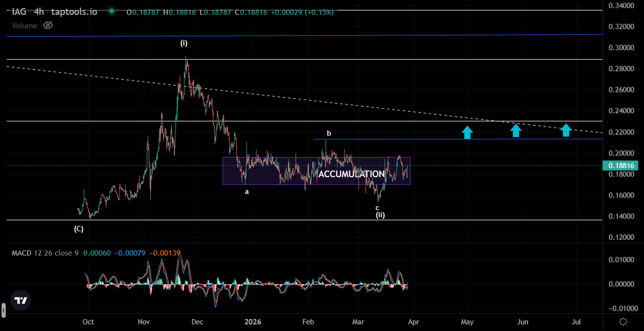The image size is (644, 331).
Task: Select the wave label a under the box
Action: pyautogui.click(x=247, y=191)
